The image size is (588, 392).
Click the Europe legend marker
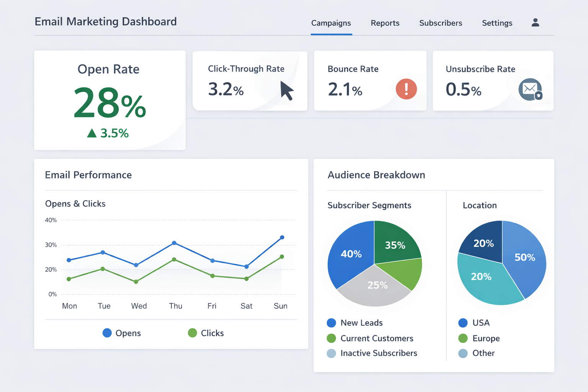[463, 338]
